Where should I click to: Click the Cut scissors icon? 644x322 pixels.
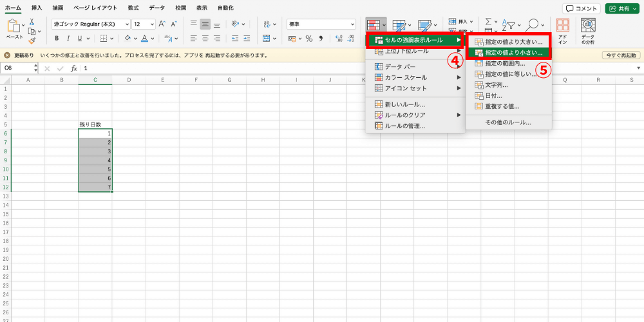pyautogui.click(x=32, y=21)
